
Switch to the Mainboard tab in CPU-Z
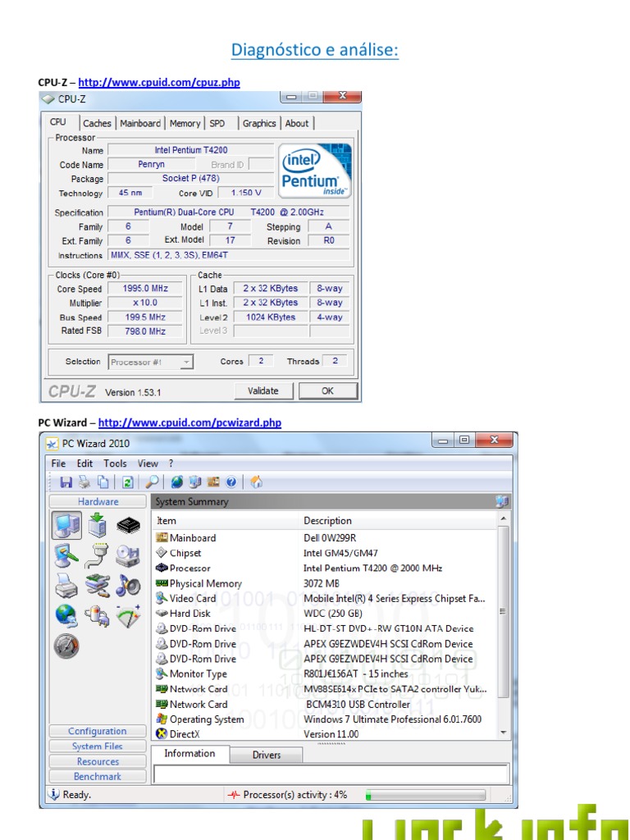point(140,123)
